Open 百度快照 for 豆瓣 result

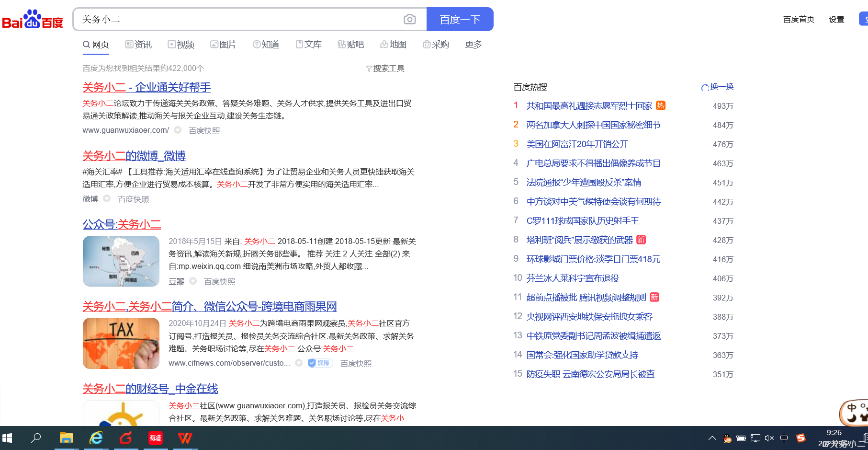pos(220,281)
